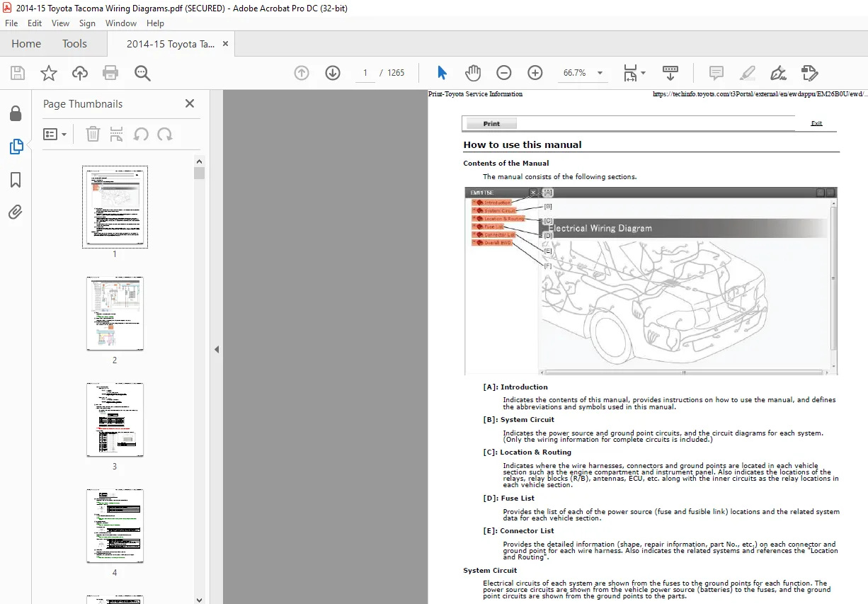Screen dimensions: 868x604
Task: Click the Overall EWD item in image
Action: [493, 242]
